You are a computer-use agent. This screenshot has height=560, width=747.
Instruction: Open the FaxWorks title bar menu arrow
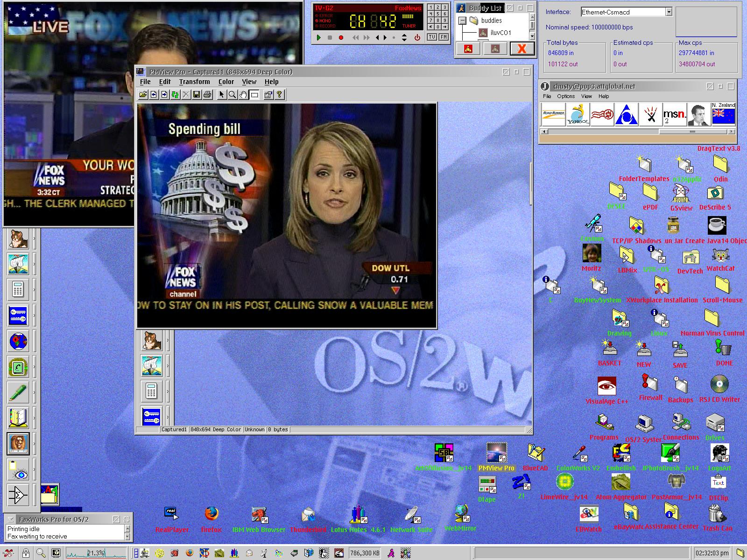[11, 519]
